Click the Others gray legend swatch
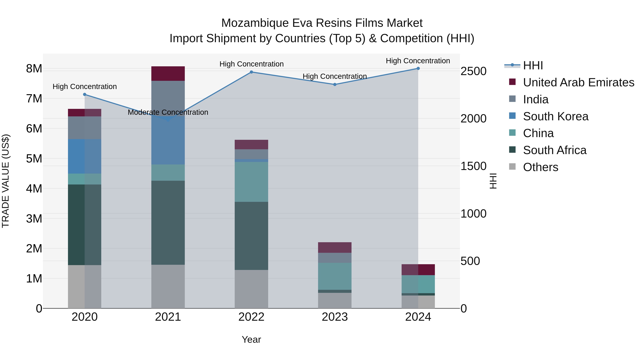This screenshot has height=362, width=644. click(512, 167)
